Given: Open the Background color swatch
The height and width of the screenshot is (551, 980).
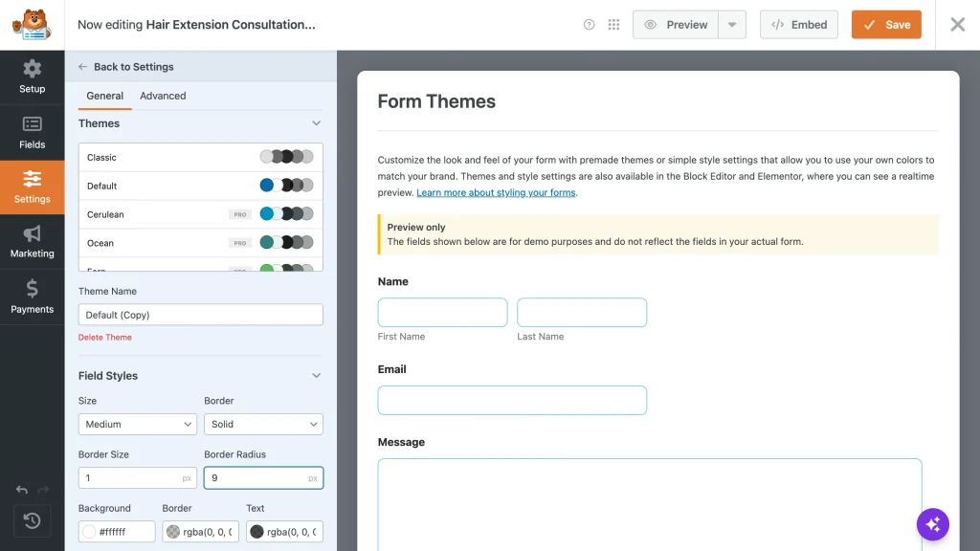Looking at the screenshot, I should [x=89, y=532].
